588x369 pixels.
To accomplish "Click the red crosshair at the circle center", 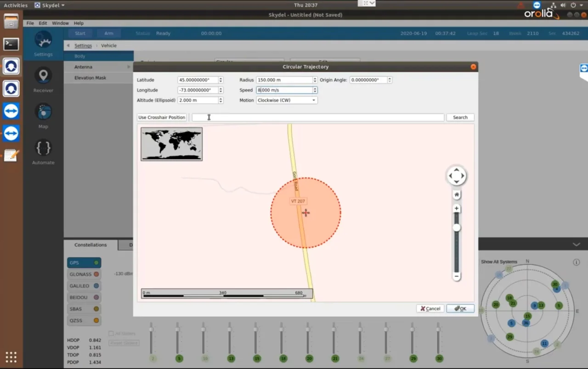I will [305, 212].
